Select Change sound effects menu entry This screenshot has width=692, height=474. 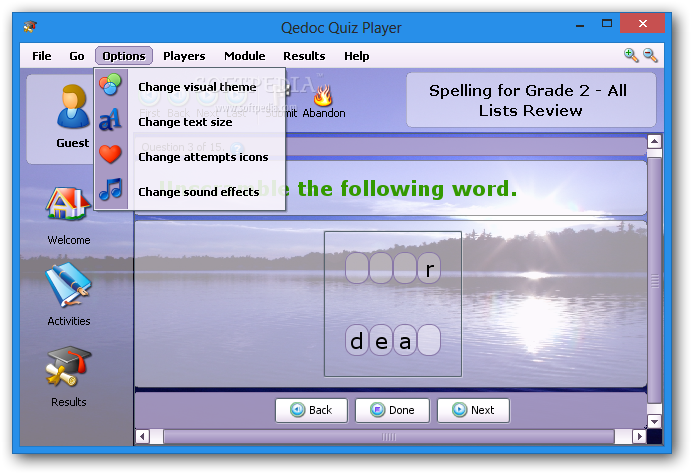click(190, 192)
